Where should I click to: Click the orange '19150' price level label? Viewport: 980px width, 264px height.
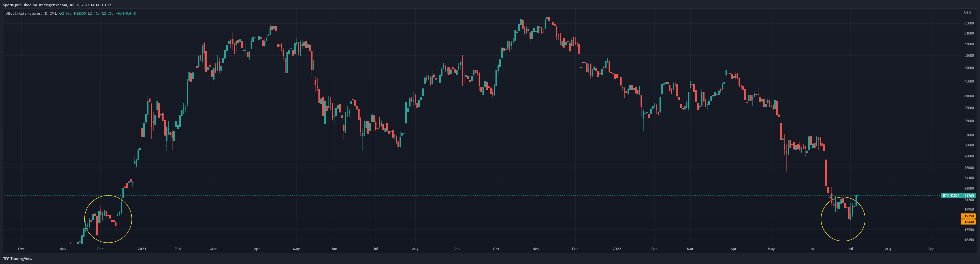tap(968, 216)
